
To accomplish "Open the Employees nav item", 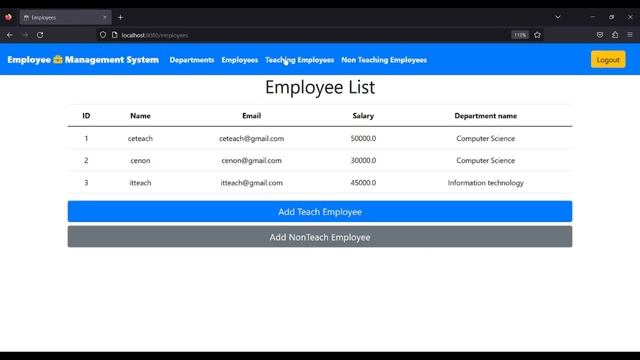I will pos(240,60).
